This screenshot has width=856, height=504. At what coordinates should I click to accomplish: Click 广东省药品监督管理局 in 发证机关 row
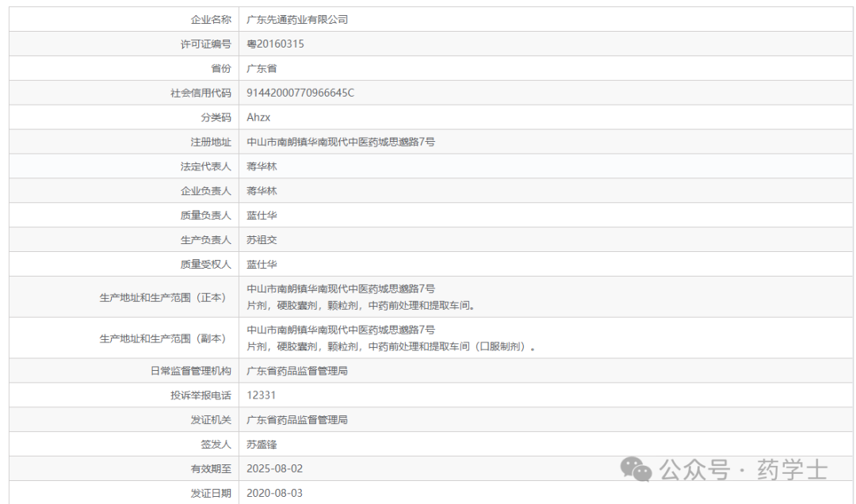tap(297, 420)
